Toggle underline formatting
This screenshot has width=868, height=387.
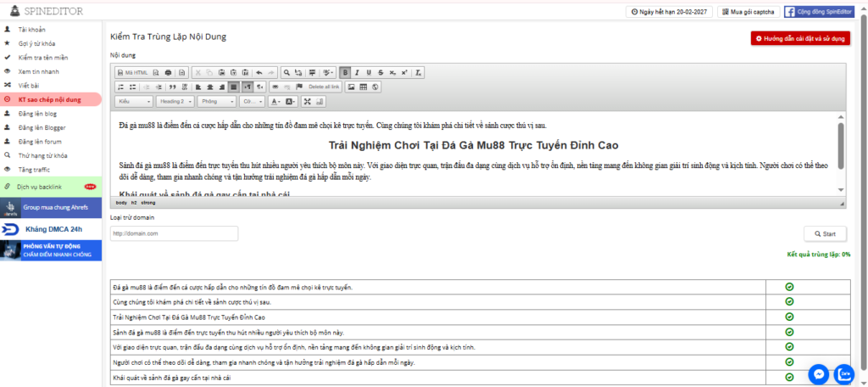pyautogui.click(x=369, y=72)
